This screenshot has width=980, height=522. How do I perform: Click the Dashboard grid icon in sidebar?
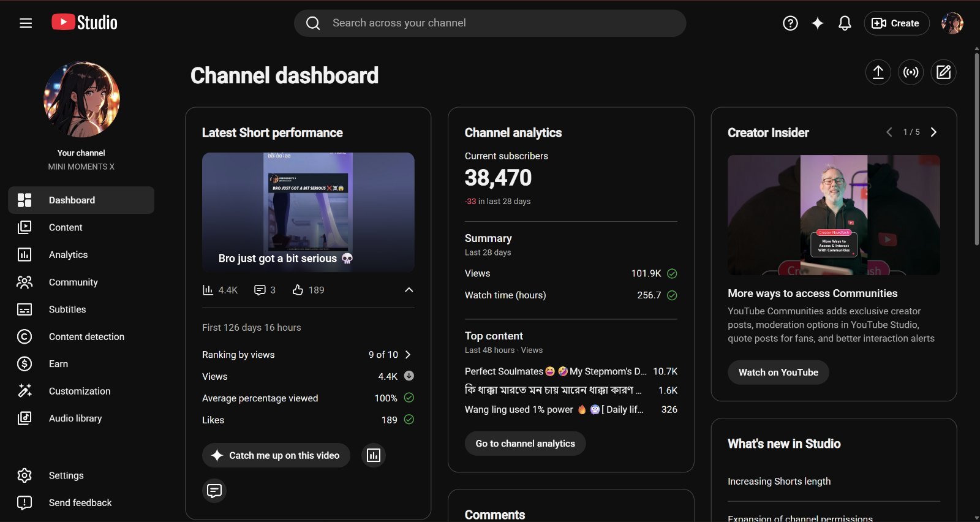click(24, 200)
